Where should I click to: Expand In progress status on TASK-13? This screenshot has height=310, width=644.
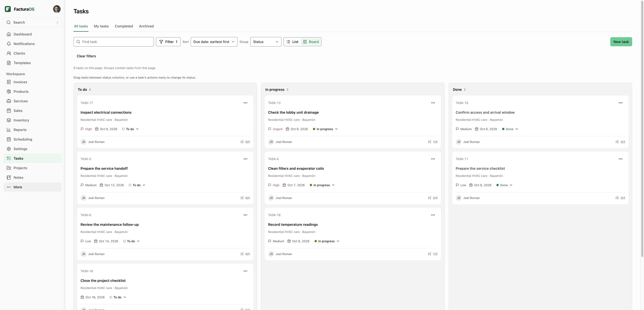325,129
